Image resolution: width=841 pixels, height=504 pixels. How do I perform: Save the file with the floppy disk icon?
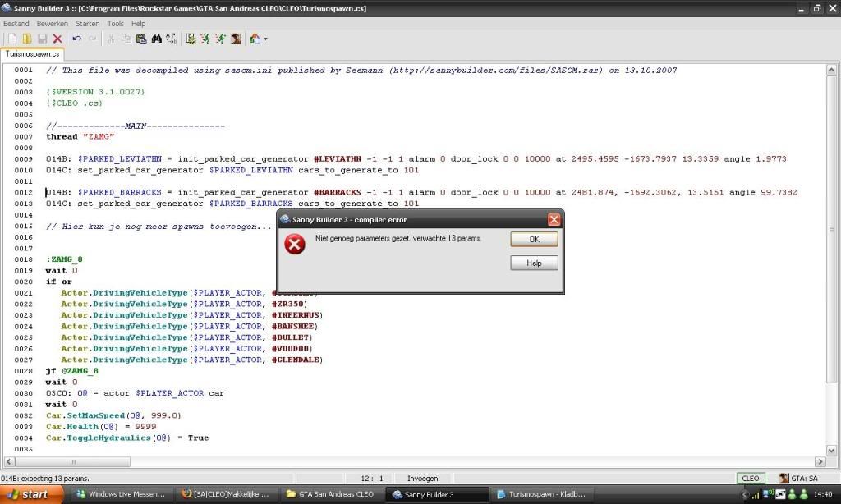(x=42, y=39)
